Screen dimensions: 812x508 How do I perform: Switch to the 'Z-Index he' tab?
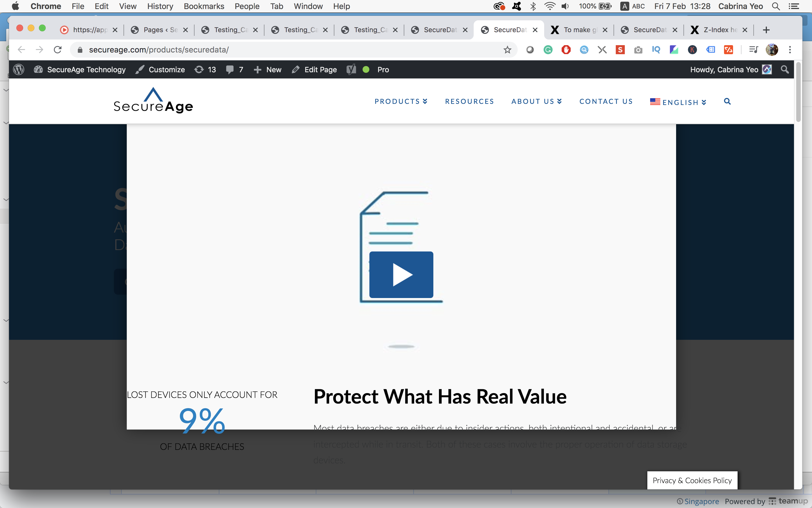click(719, 30)
